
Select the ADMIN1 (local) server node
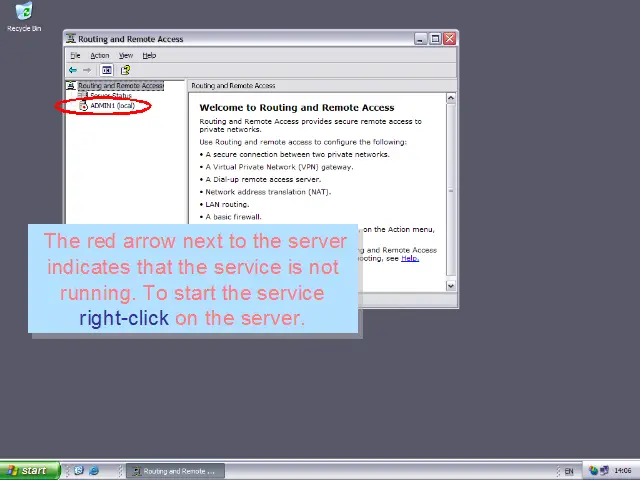pos(112,106)
